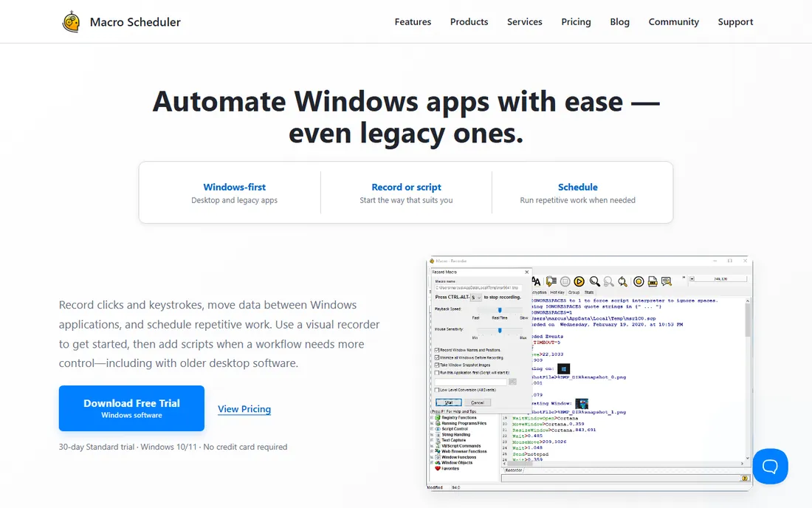Run the macro with yellow play icon
This screenshot has height=508, width=812.
579,282
